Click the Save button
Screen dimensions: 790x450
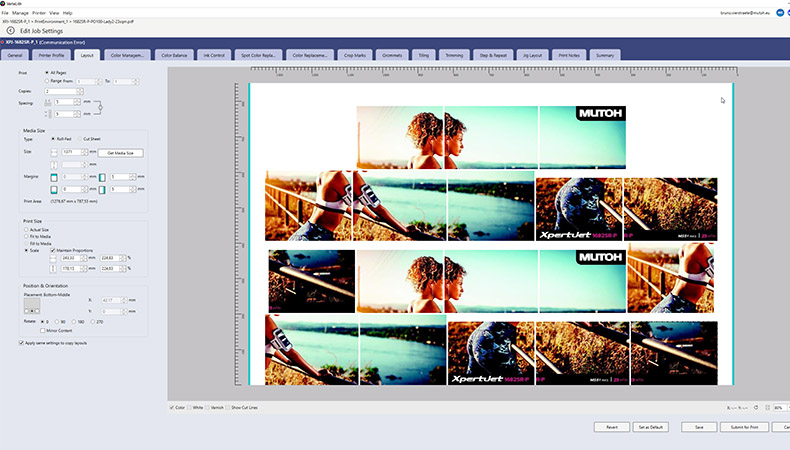coord(699,427)
